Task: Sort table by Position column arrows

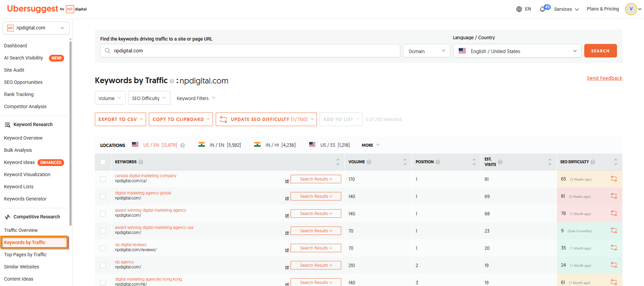Action: tap(474, 162)
